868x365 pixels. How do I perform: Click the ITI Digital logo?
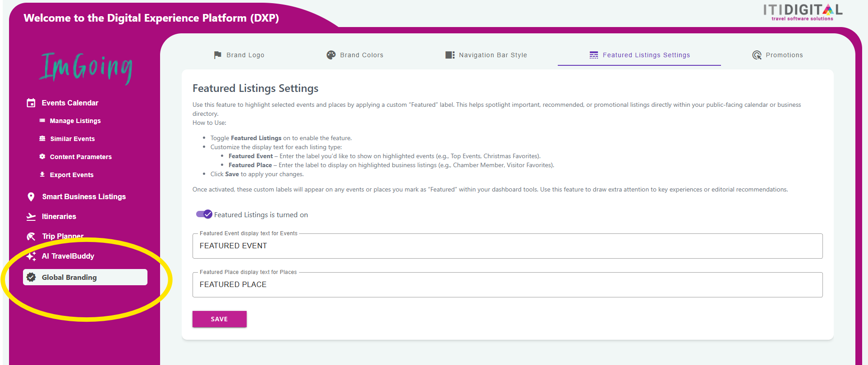[x=803, y=12]
